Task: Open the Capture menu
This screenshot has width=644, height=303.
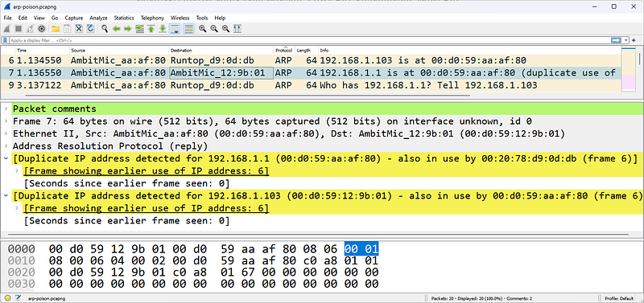Action: click(74, 18)
